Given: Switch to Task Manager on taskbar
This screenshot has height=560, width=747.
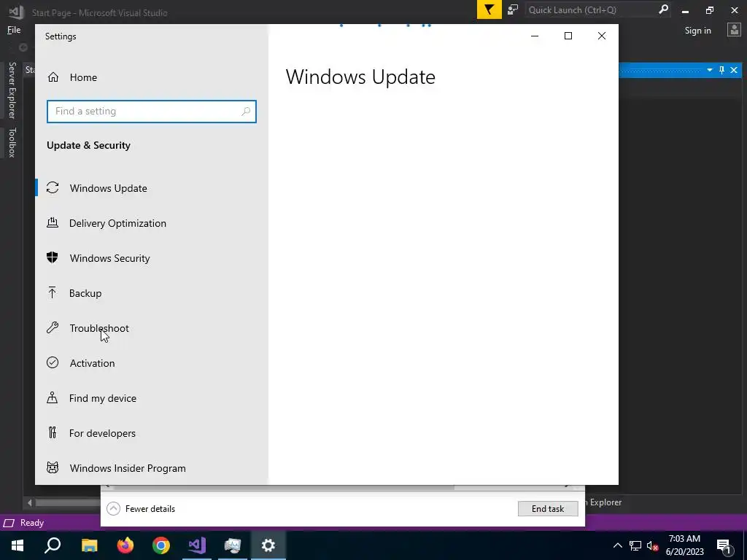Looking at the screenshot, I should 233,545.
